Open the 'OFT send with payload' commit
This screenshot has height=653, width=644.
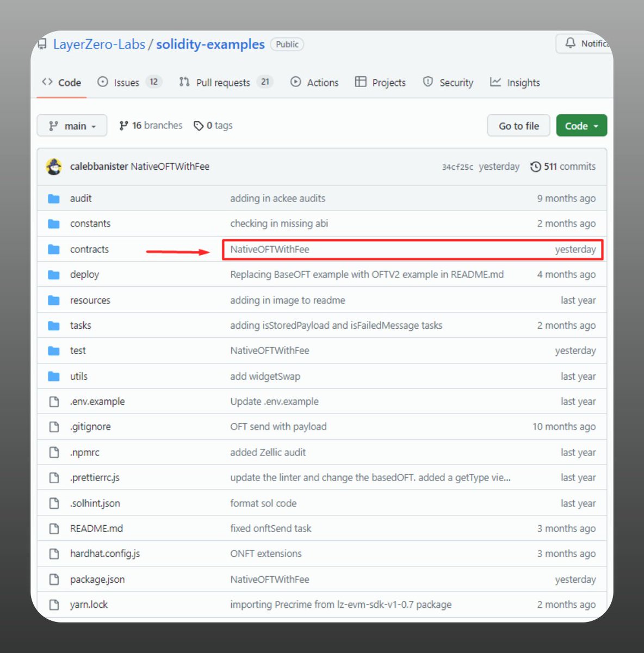point(278,427)
